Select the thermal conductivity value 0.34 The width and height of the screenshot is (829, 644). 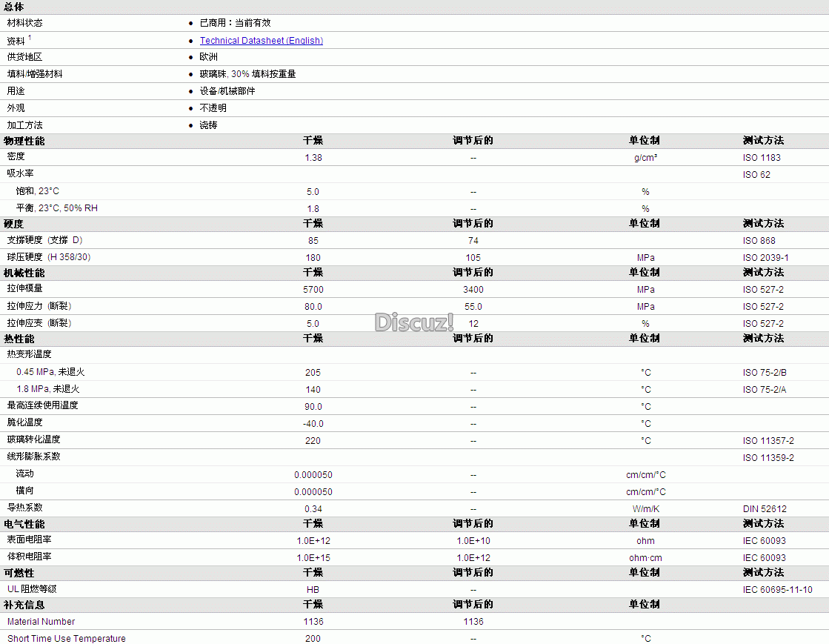313,509
